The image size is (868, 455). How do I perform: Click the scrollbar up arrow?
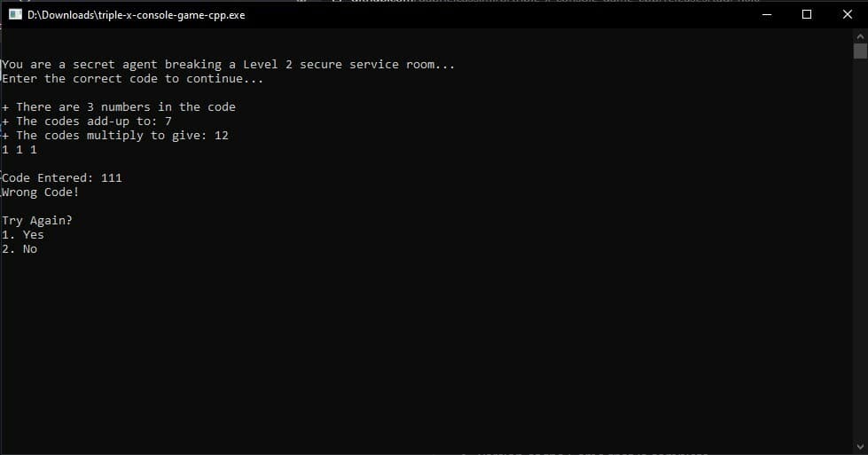[860, 36]
